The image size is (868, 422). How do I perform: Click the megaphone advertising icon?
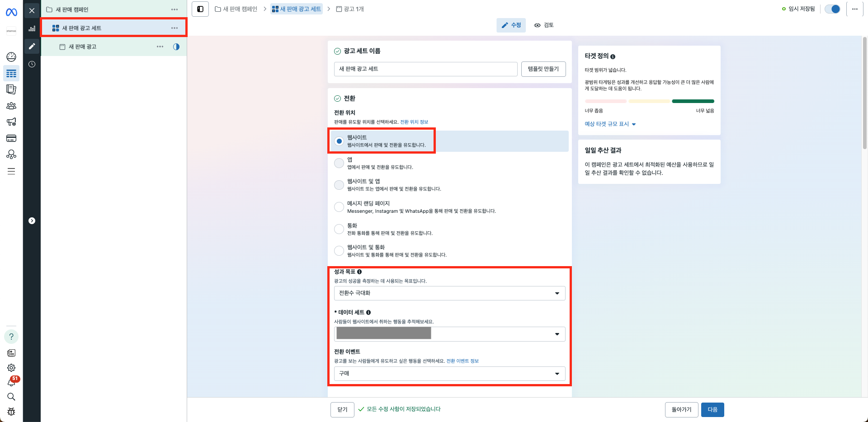click(11, 122)
